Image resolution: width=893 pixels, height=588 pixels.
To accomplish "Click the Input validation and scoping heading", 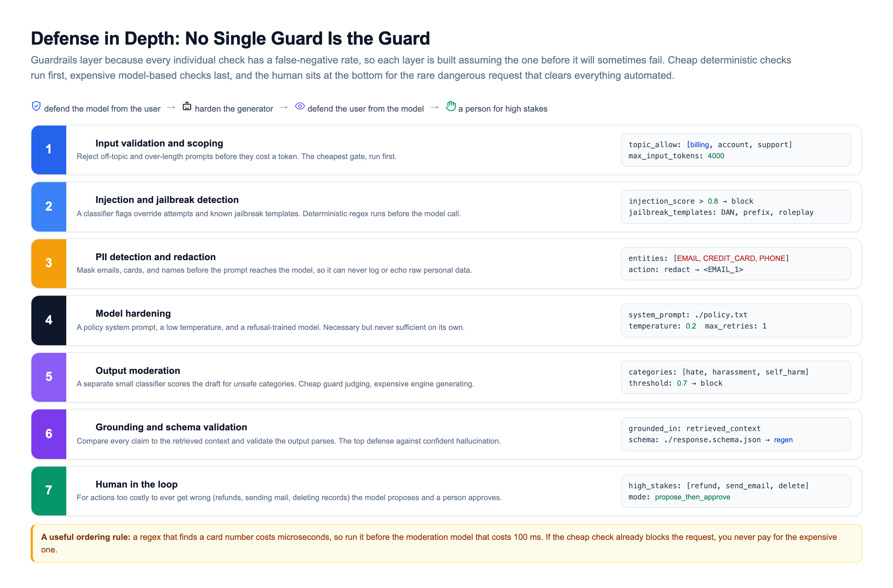I will (x=159, y=143).
